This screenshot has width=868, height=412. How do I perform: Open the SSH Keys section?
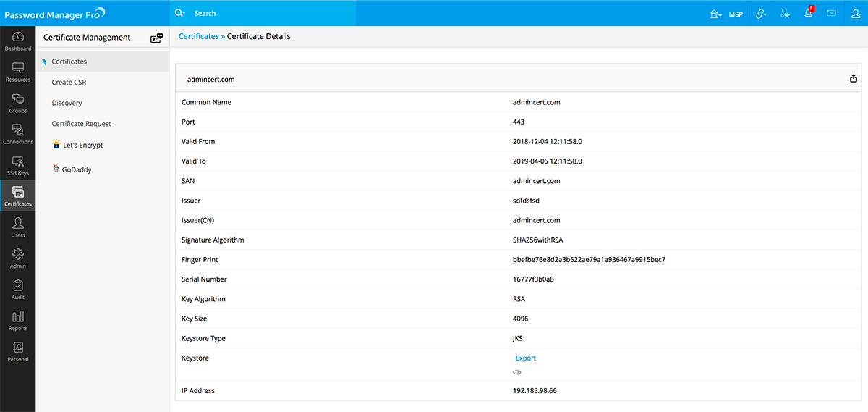[18, 166]
